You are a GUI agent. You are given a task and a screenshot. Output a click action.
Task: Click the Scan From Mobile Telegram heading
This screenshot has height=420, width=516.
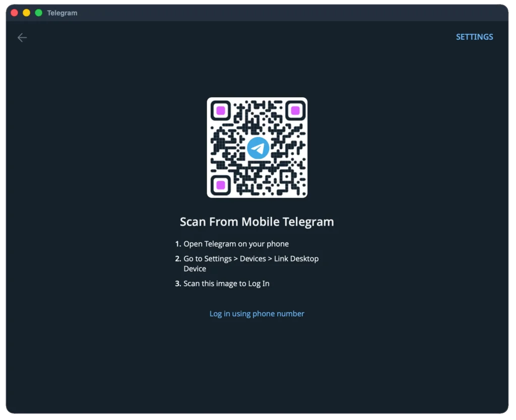[x=256, y=222]
